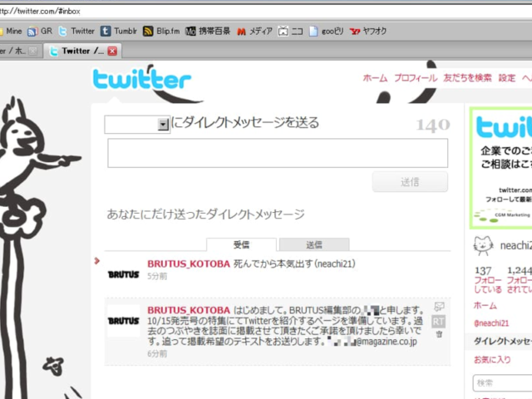Open @neachi21 mentions link
The height and width of the screenshot is (399, 532).
(491, 323)
